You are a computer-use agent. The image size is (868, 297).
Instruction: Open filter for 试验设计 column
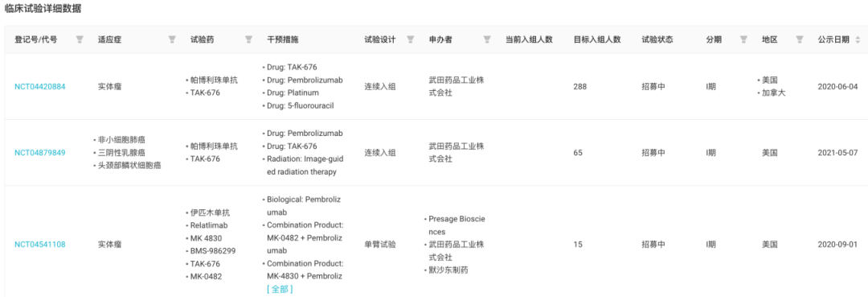411,39
